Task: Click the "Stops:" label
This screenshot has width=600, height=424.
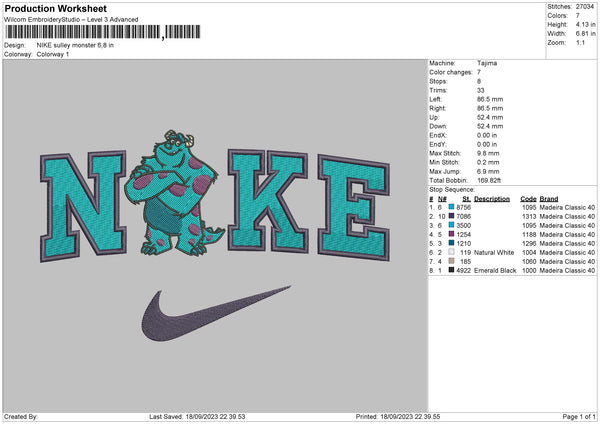Action: click(438, 81)
